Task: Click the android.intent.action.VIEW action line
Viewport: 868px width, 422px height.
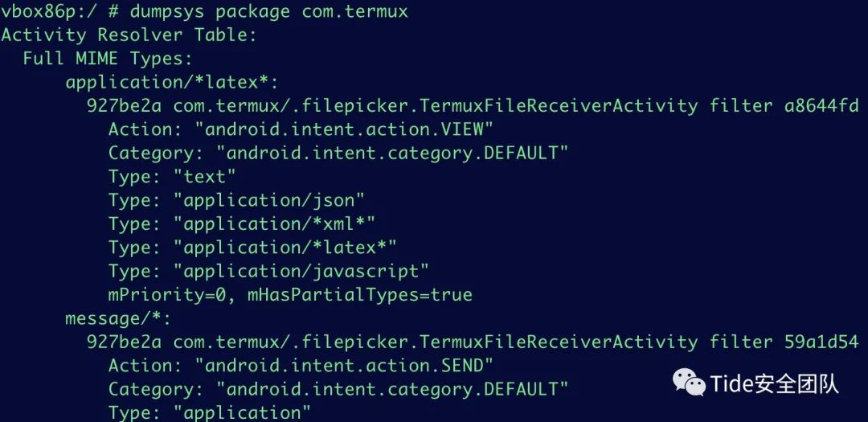Action: (301, 129)
